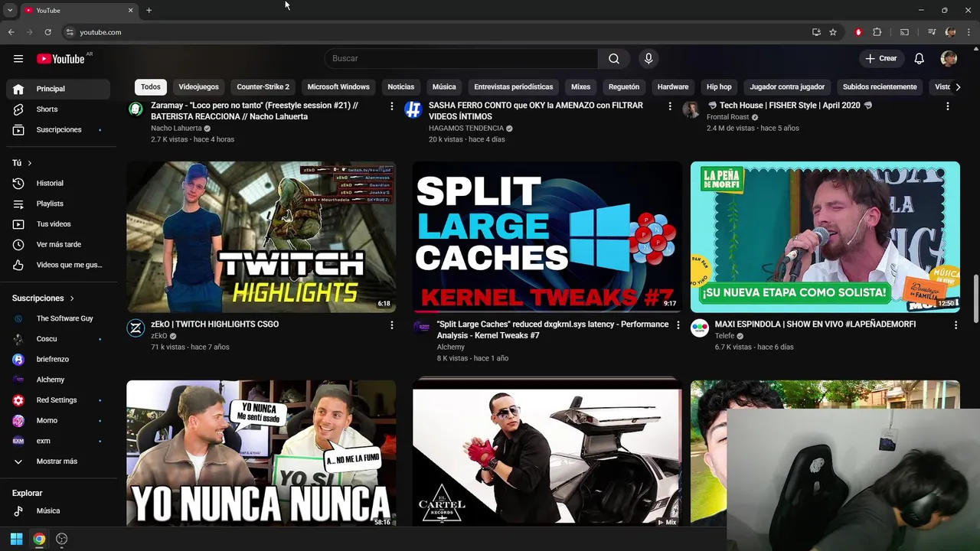Open Shorts in the sidebar
Viewport: 980px width, 551px height.
pos(57,109)
